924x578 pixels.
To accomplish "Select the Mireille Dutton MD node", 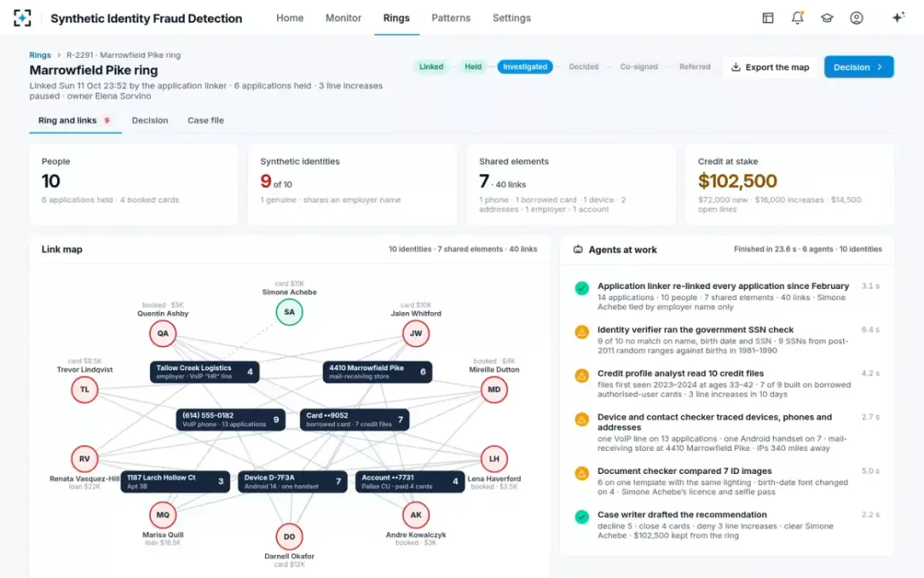I will pyautogui.click(x=494, y=390).
